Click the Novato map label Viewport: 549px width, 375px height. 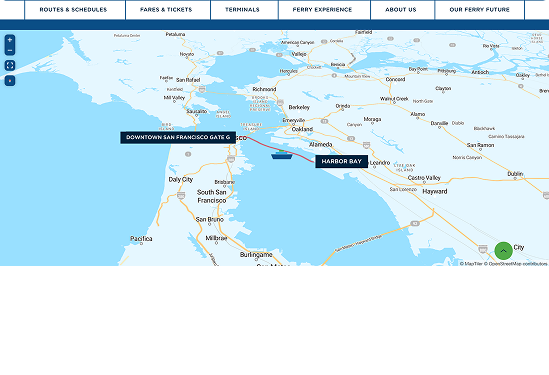[187, 54]
